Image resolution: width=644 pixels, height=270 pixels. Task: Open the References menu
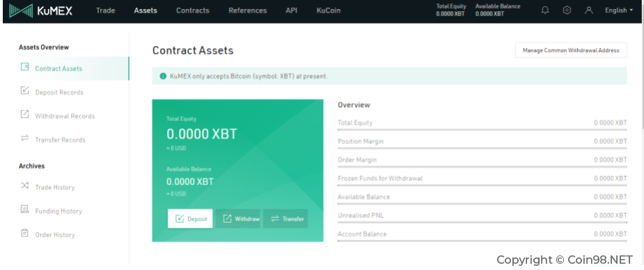coord(248,10)
